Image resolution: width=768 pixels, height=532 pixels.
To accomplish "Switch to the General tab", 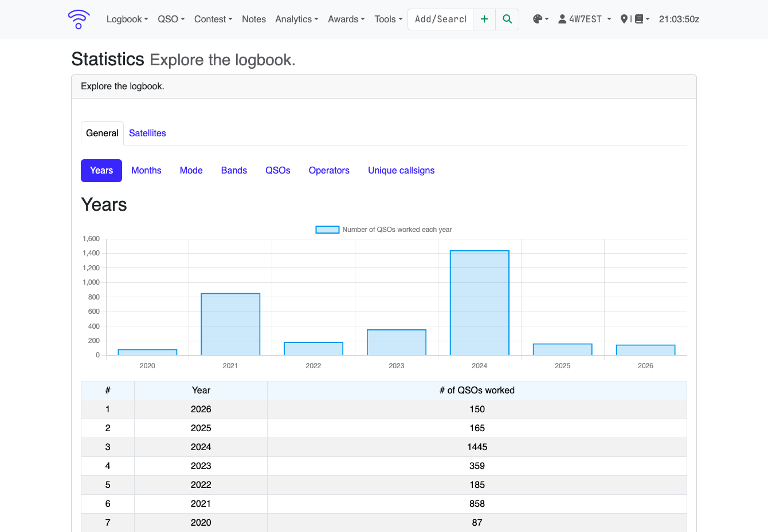I will (102, 133).
